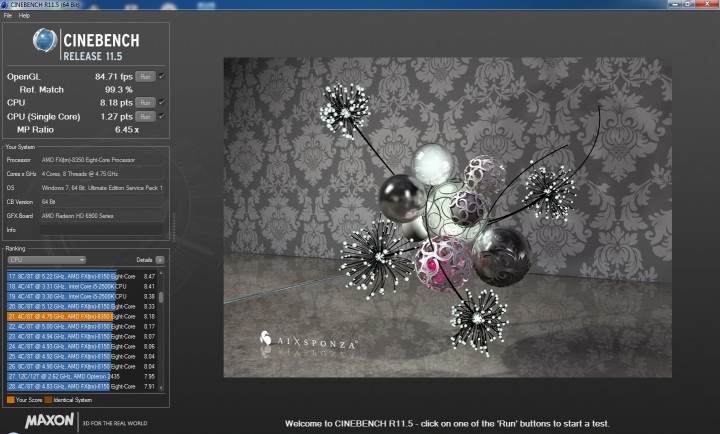Click the ranking list scroll down arrow

pyautogui.click(x=161, y=389)
